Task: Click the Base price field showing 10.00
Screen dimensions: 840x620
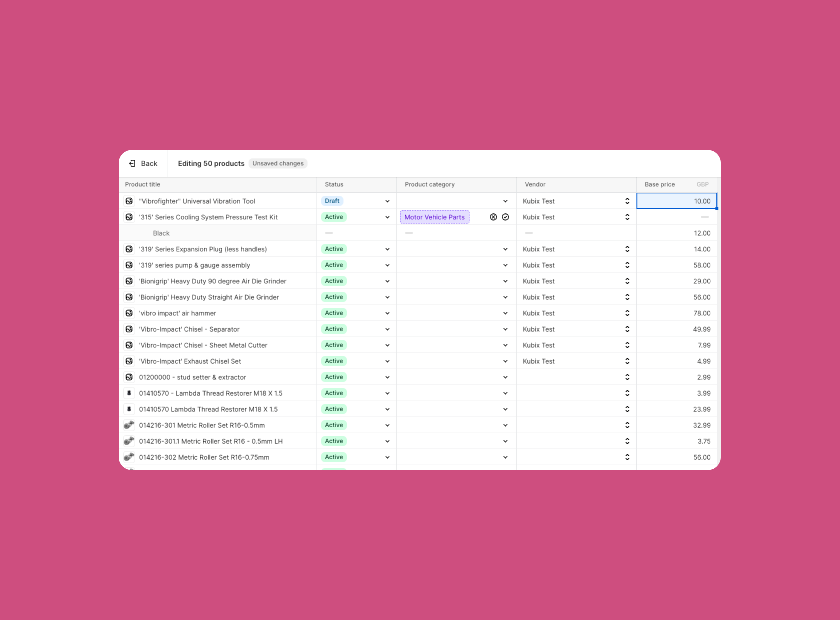Action: coord(677,201)
